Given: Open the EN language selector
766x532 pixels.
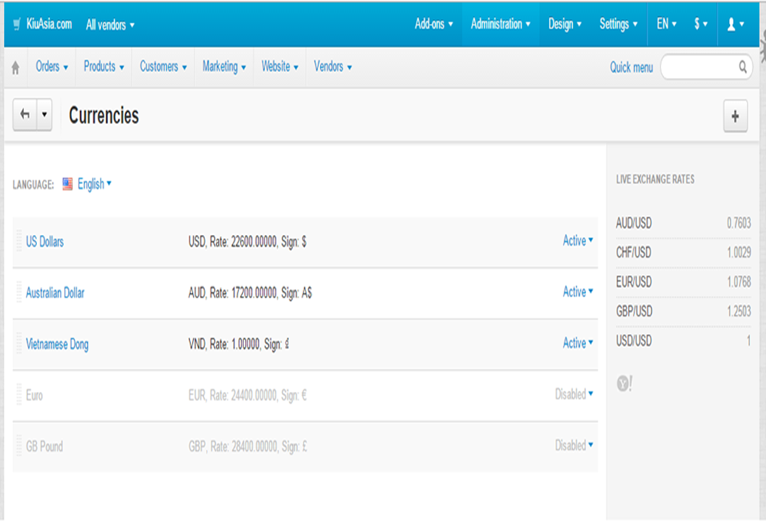Looking at the screenshot, I should pos(666,24).
